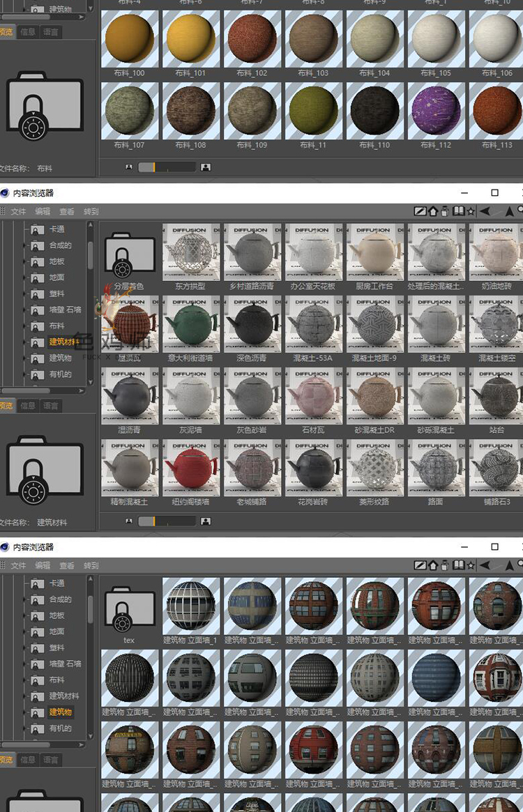The height and width of the screenshot is (812, 523).
Task: Open 查看 menu in 建筑物 window
Action: pos(67,565)
